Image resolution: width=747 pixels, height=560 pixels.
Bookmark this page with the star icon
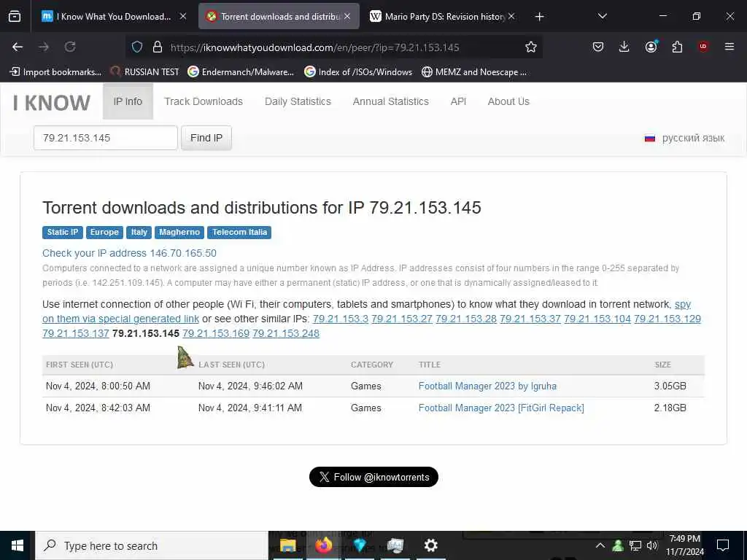pyautogui.click(x=531, y=47)
